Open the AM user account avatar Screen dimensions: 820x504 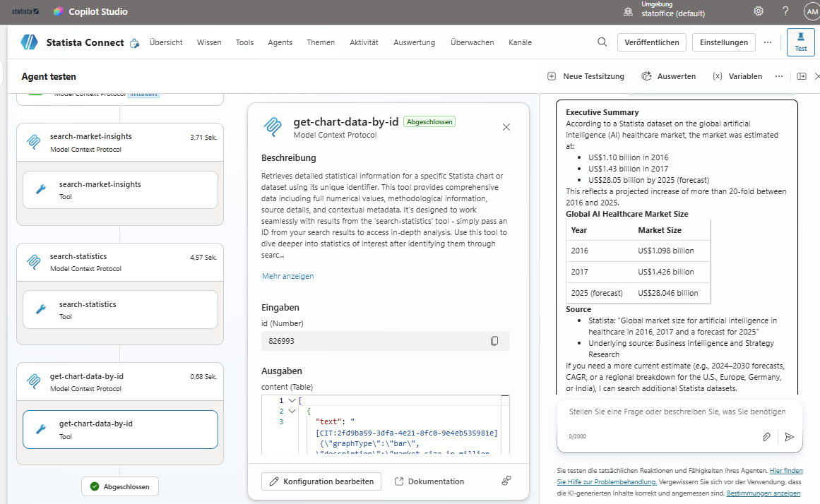click(812, 11)
